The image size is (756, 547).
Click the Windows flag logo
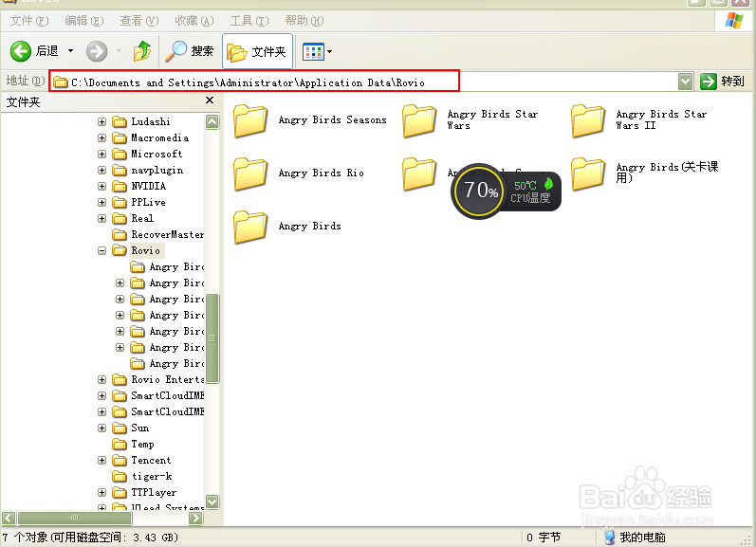[x=734, y=20]
